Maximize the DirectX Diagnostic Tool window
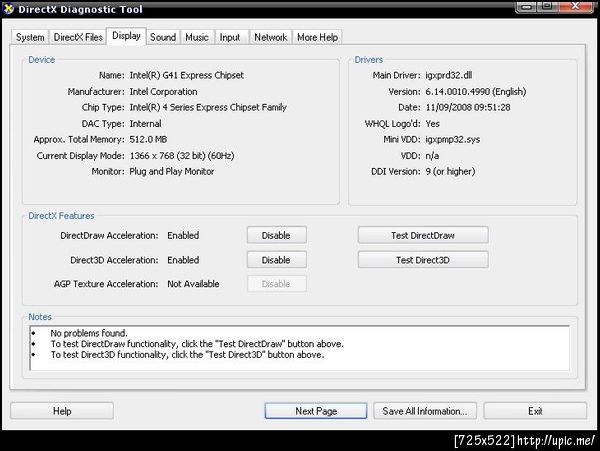600x451 pixels. click(x=547, y=7)
